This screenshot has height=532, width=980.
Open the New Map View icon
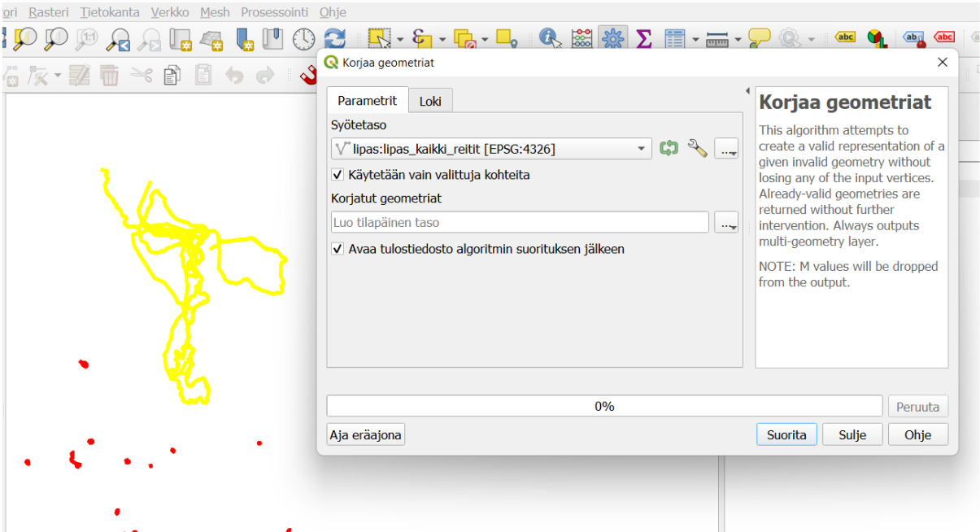pos(181,38)
